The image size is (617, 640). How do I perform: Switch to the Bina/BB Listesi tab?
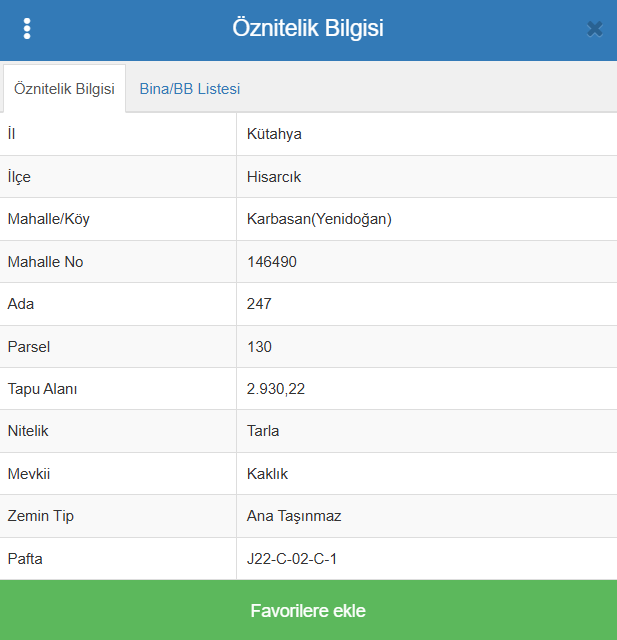click(190, 89)
